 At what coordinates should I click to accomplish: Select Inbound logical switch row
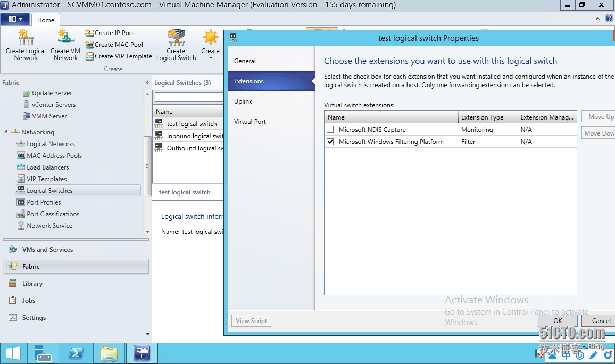188,136
